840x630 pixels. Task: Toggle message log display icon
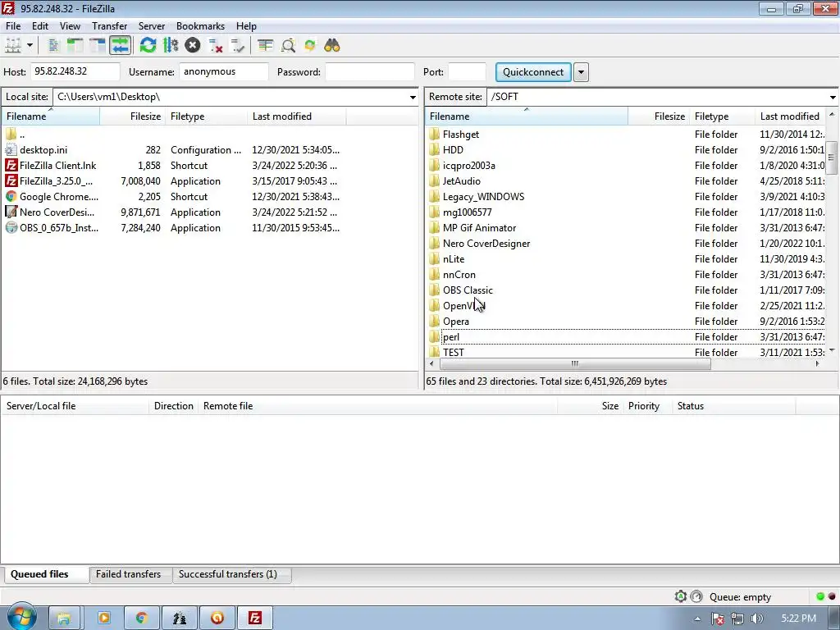53,46
